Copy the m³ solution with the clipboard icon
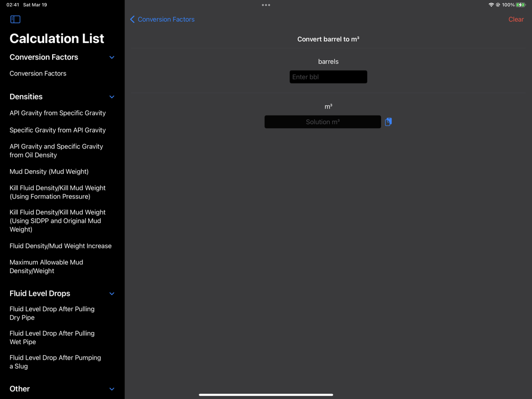This screenshot has height=399, width=532. pyautogui.click(x=388, y=122)
